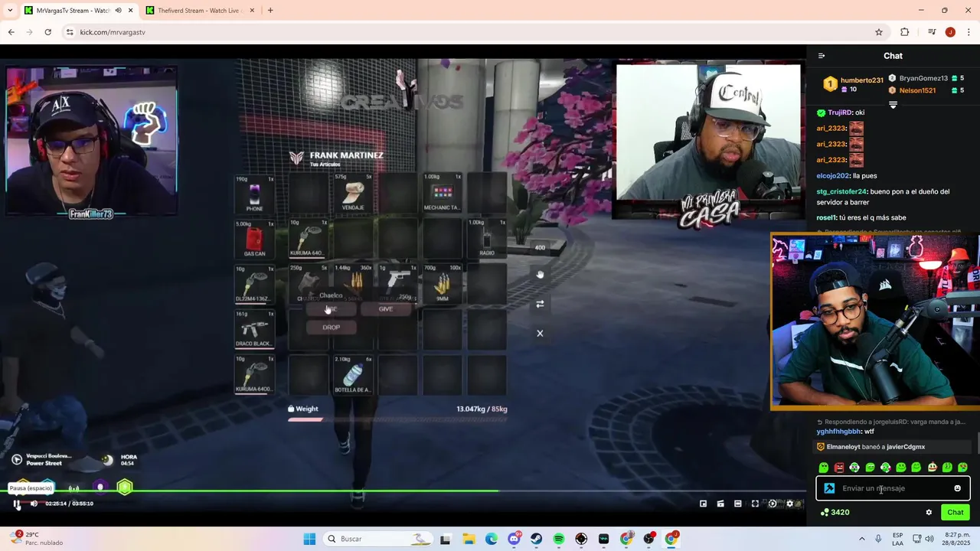Click the address bar URL
Viewport: 980px width, 551px height.
(113, 32)
